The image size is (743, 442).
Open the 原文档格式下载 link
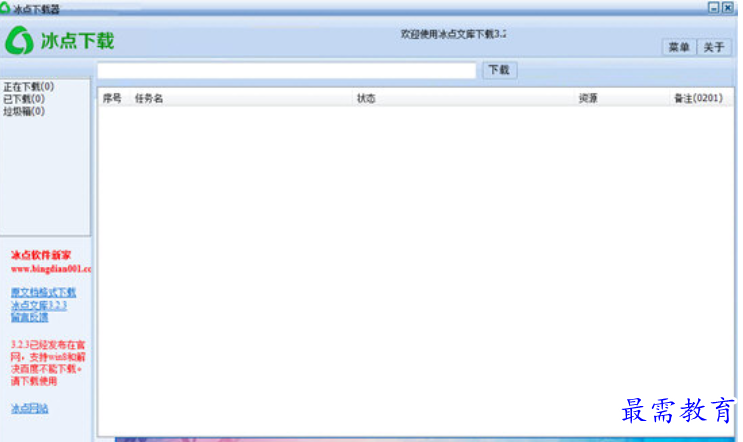click(x=43, y=292)
